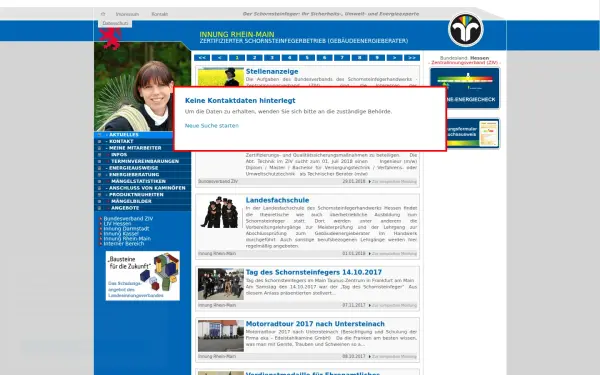Follow the Innung Rhein-Main sidebar link
The width and height of the screenshot is (600, 375).
[x=127, y=238]
